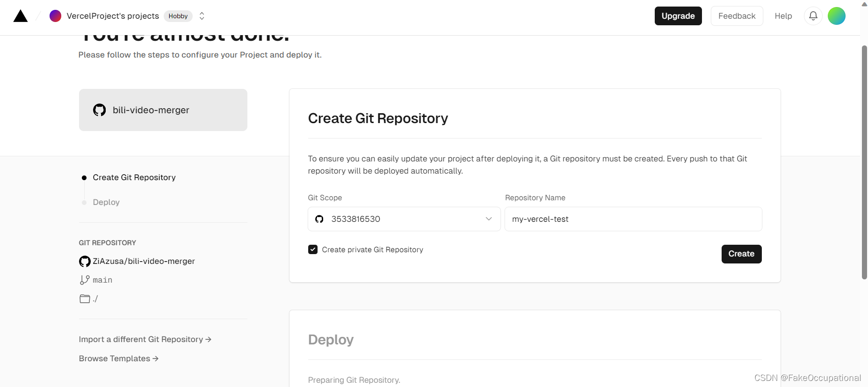This screenshot has height=387, width=868.
Task: Click the Repository Name field label
Action: [x=535, y=197]
